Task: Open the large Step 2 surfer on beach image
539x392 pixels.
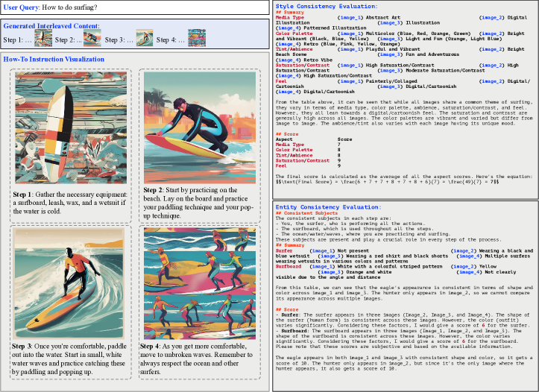Action: pos(200,127)
